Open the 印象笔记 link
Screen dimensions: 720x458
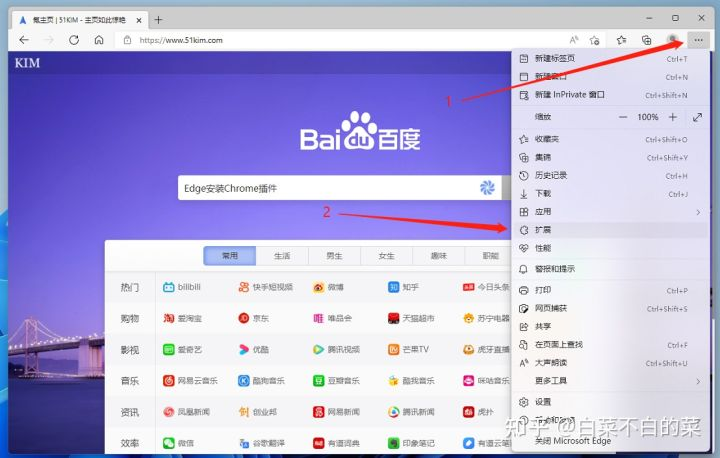tap(411, 443)
